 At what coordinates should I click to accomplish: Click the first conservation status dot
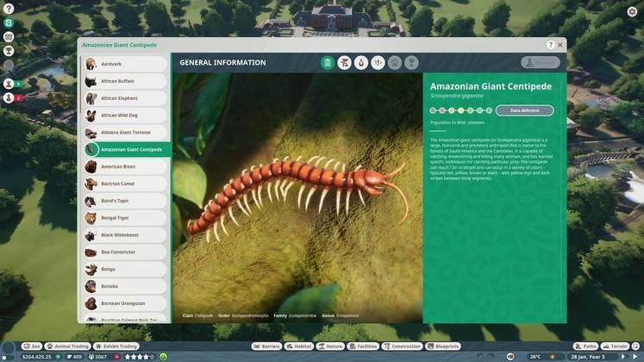pyautogui.click(x=433, y=110)
